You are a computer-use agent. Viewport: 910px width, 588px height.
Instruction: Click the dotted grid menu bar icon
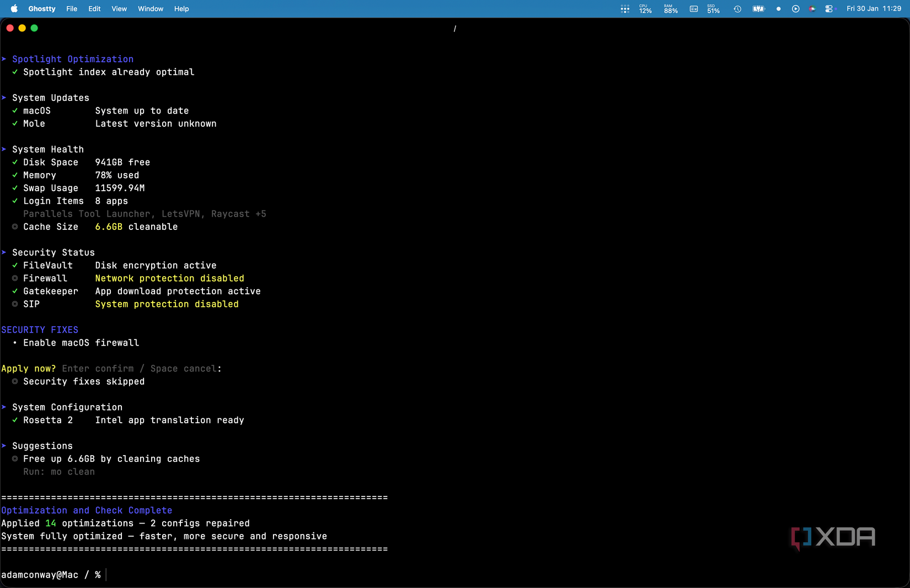[x=625, y=9]
